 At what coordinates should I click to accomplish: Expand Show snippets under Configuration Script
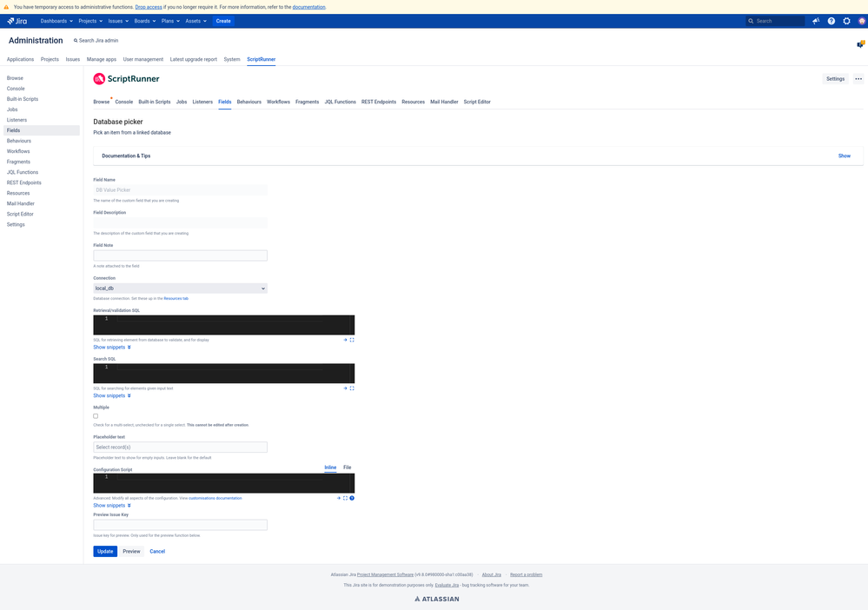point(112,506)
